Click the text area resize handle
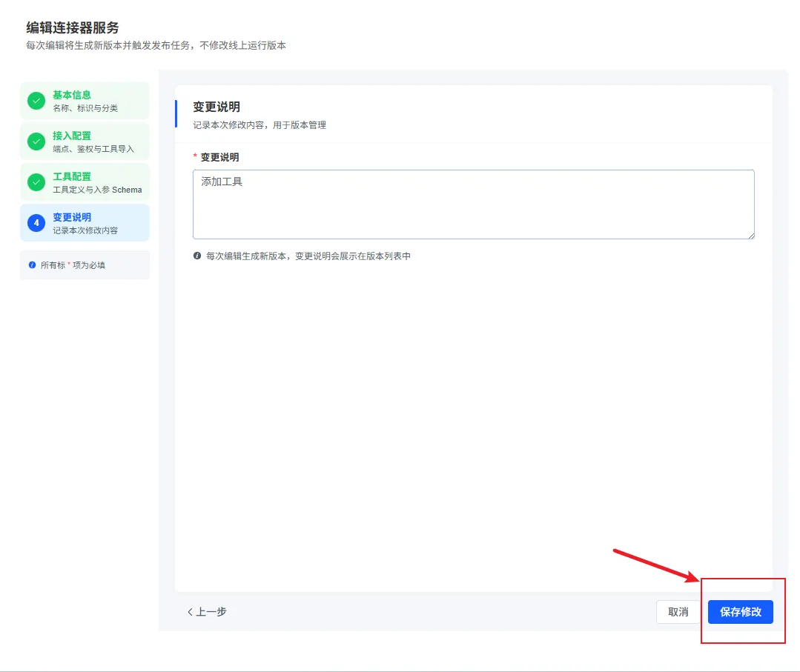Viewport: 800px width, 672px height. point(751,236)
